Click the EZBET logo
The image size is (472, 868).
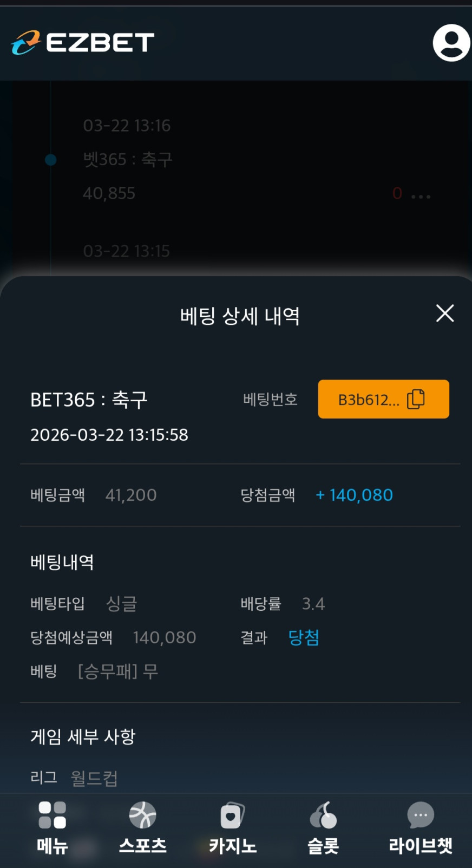pyautogui.click(x=83, y=43)
